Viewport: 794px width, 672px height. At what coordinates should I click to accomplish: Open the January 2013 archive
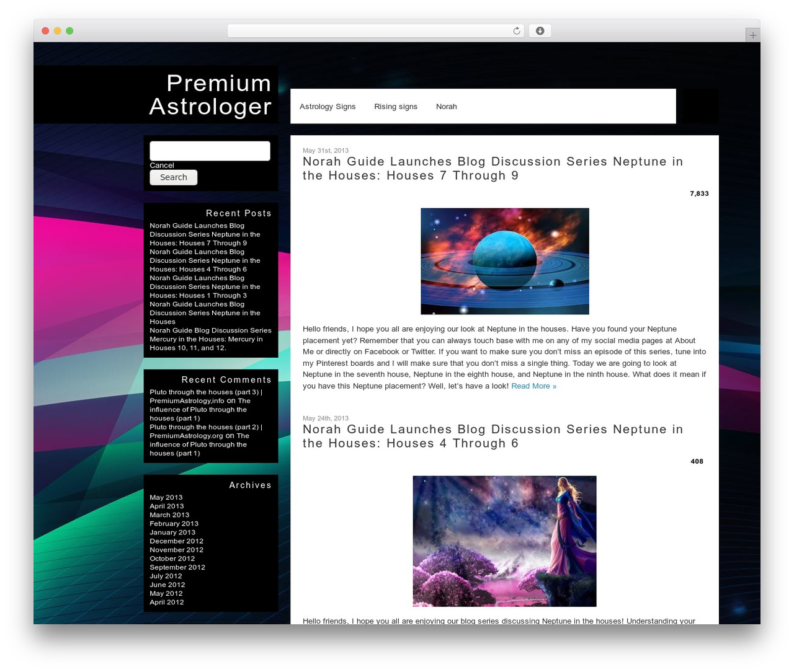[172, 532]
